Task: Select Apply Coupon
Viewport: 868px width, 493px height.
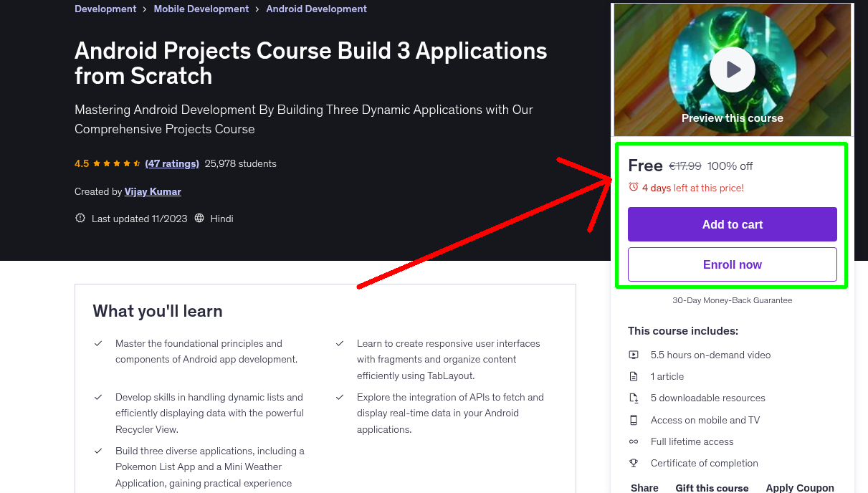Action: [x=800, y=487]
